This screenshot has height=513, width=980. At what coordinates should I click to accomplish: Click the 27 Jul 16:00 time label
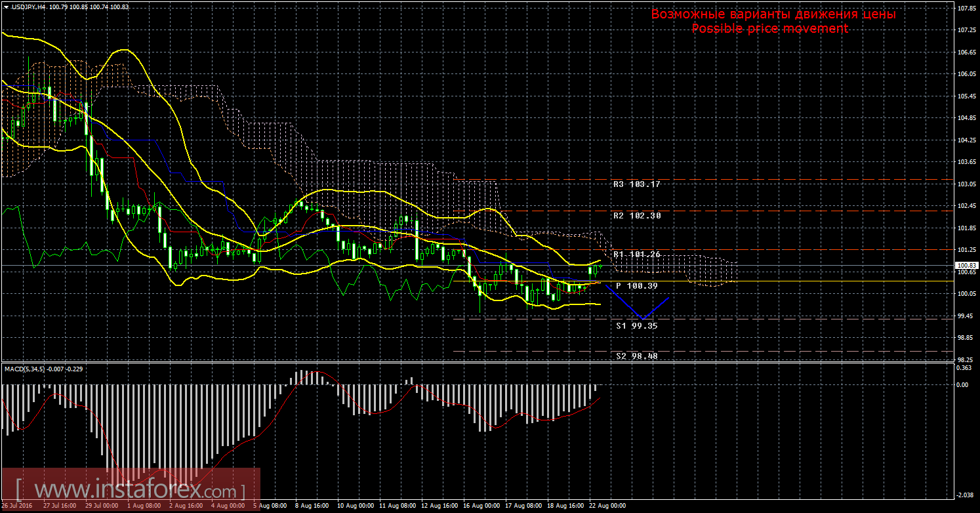point(59,506)
